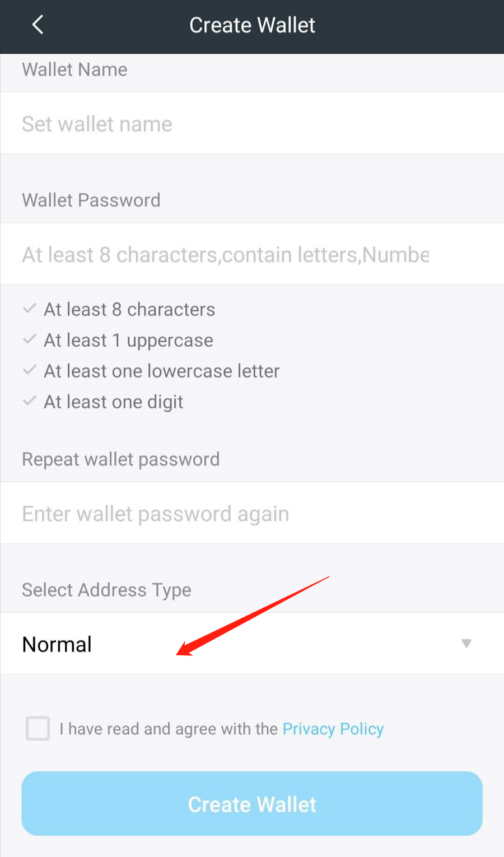
Task: Select the Enter wallet password again field
Action: [x=252, y=513]
